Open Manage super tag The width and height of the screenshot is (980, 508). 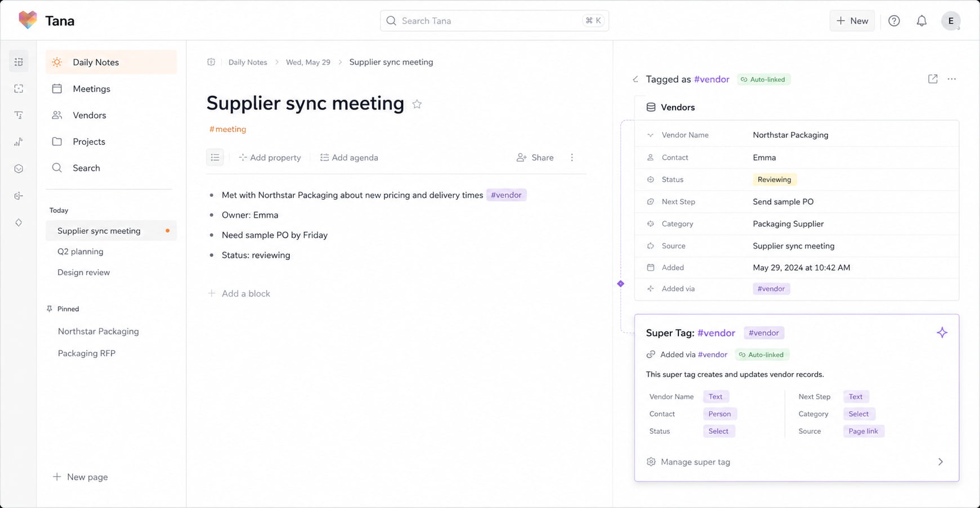pos(796,462)
